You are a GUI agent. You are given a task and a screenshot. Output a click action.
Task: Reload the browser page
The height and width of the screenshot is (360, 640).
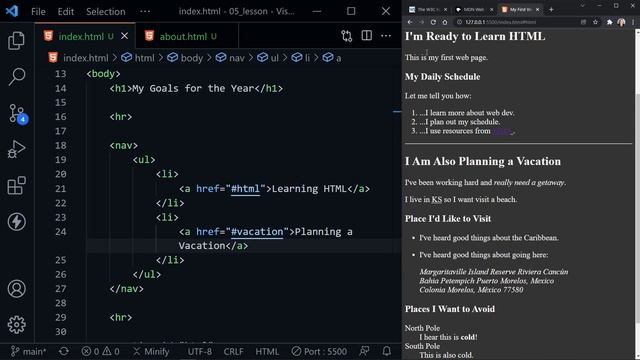pos(433,22)
